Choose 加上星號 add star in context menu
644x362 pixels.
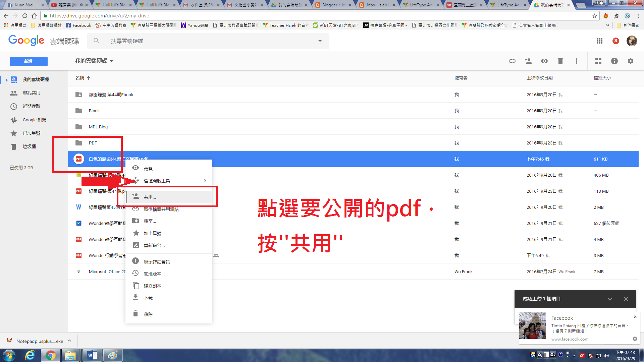[x=168, y=233]
